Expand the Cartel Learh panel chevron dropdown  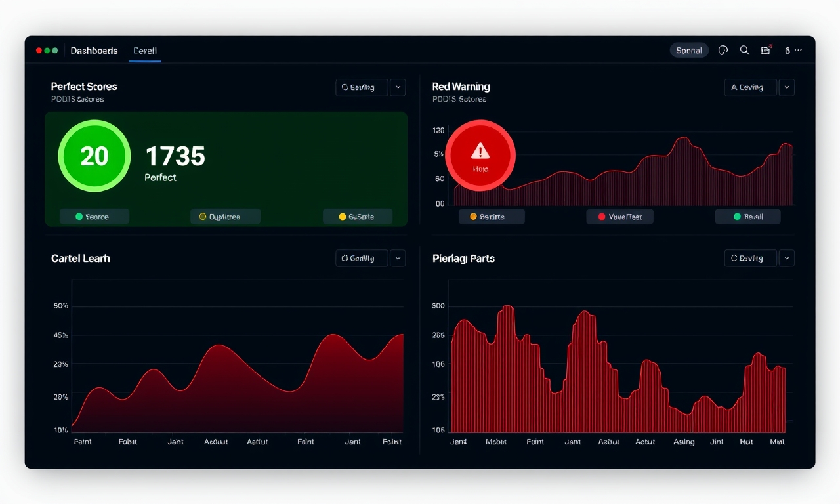398,258
